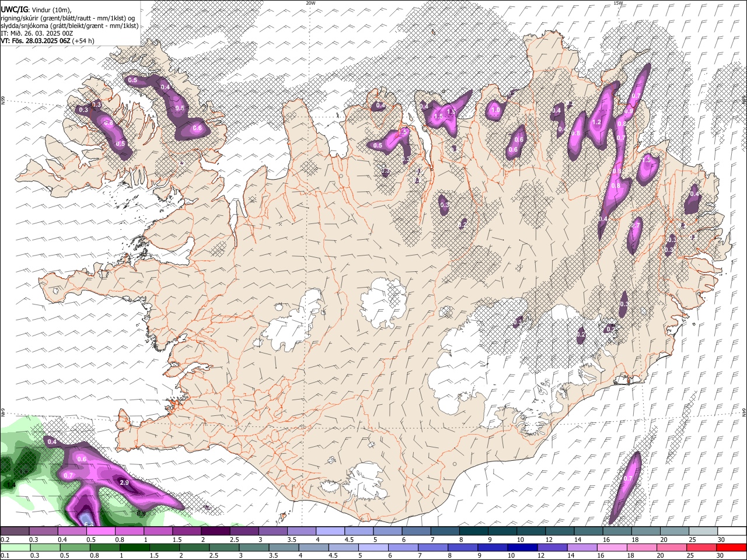Select the light gray upper swatch between 25 and 30
Viewport: 747px width, 560px height.
(x=703, y=531)
